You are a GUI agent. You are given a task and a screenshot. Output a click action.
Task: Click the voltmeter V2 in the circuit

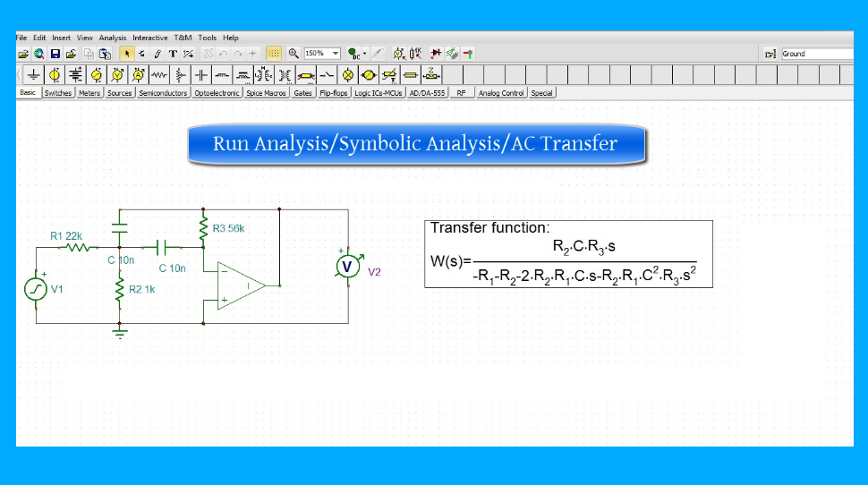(x=348, y=266)
